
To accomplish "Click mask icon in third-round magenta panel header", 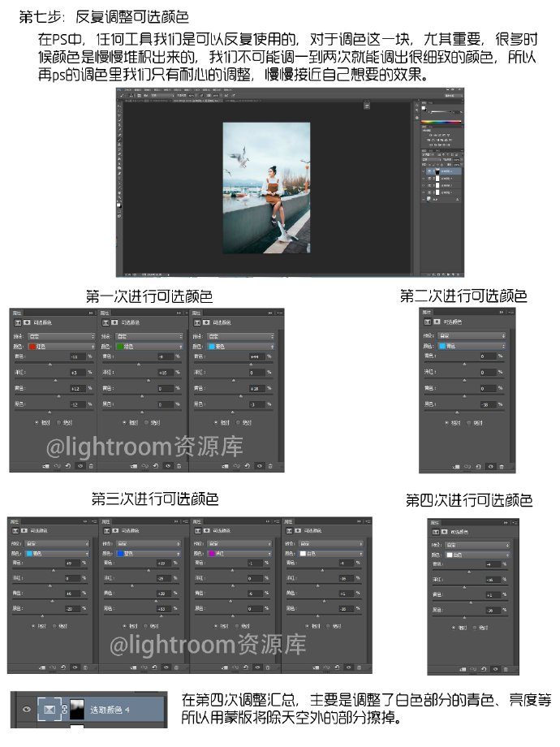I will pyautogui.click(x=205, y=530).
